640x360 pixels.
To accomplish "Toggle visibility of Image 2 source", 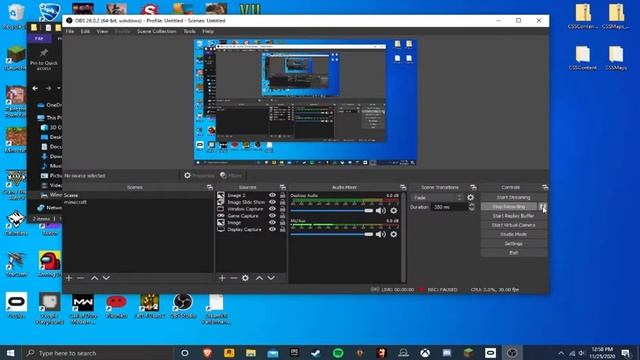I will pos(272,196).
